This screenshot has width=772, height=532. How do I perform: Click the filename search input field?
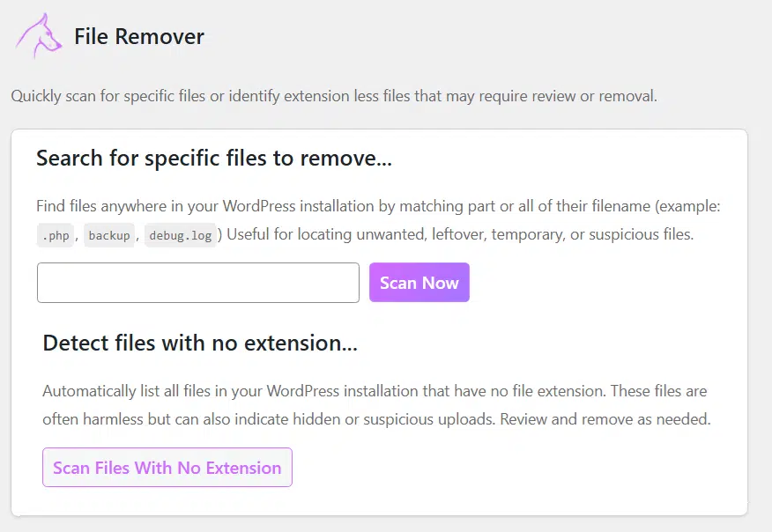(198, 283)
